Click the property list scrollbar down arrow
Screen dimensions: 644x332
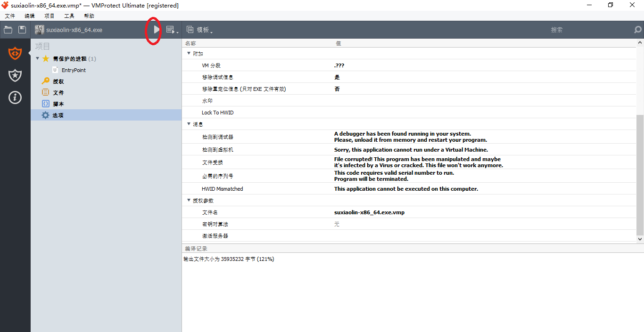640,239
